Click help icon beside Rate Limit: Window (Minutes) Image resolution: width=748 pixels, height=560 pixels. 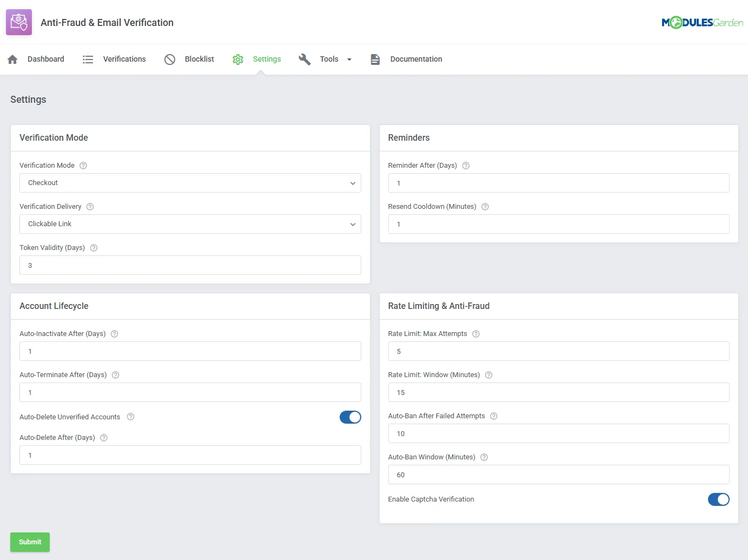pyautogui.click(x=489, y=375)
